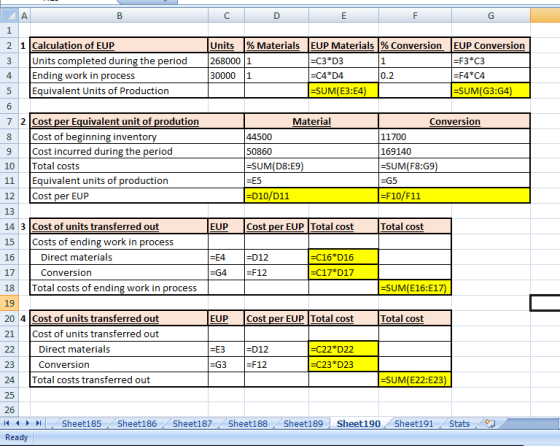Screen dimensions: 560x446
Task: Click the cell containing 44500
Action: (x=311, y=137)
